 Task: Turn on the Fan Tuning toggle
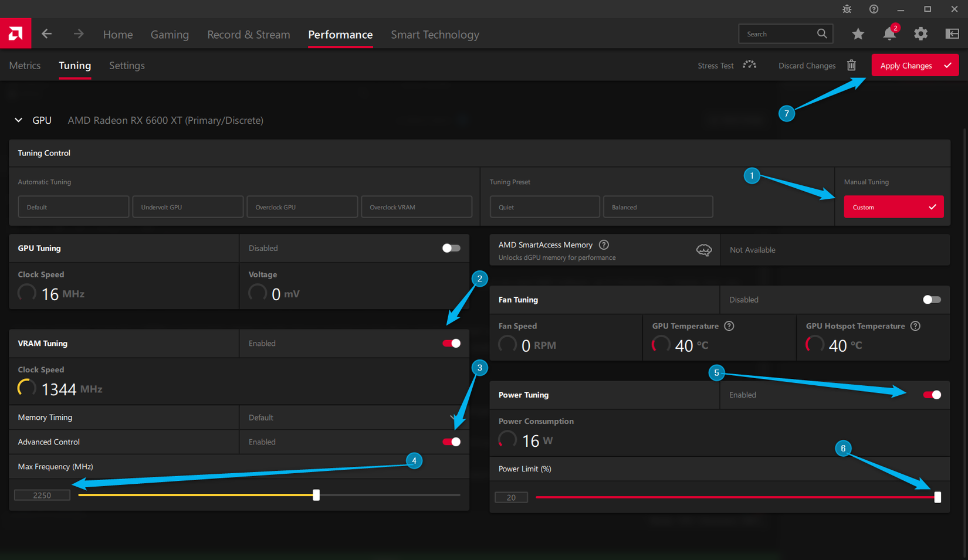931,300
